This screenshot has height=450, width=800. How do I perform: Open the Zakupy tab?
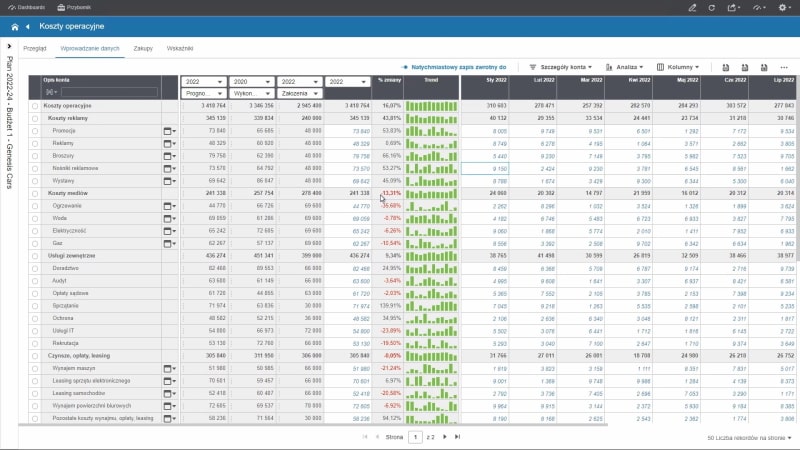(x=143, y=48)
